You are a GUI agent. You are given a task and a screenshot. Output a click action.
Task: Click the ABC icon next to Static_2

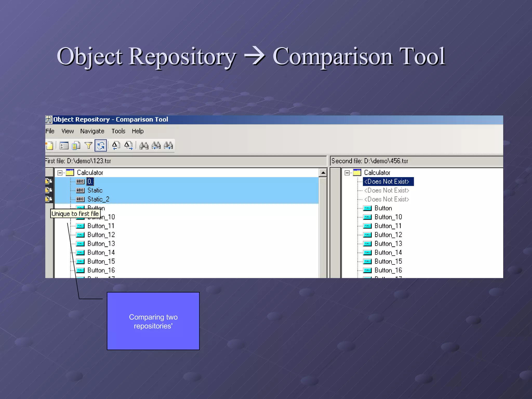(80, 199)
